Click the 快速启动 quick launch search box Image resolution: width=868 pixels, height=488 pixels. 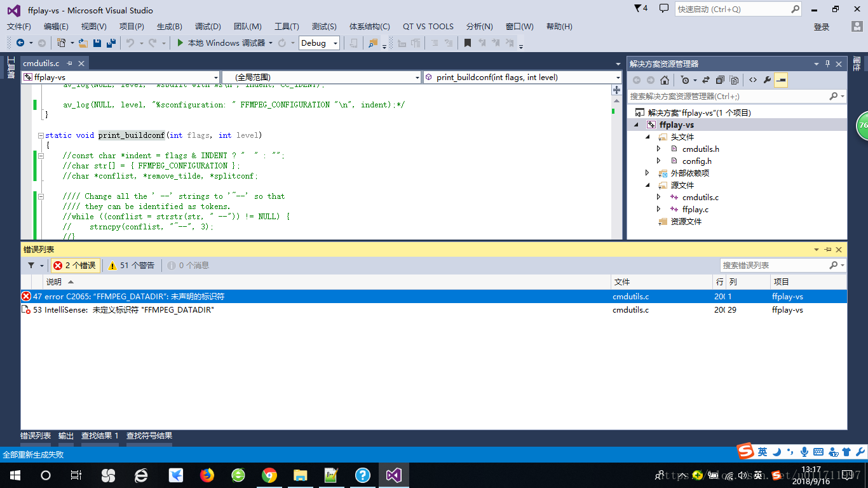[x=731, y=10]
